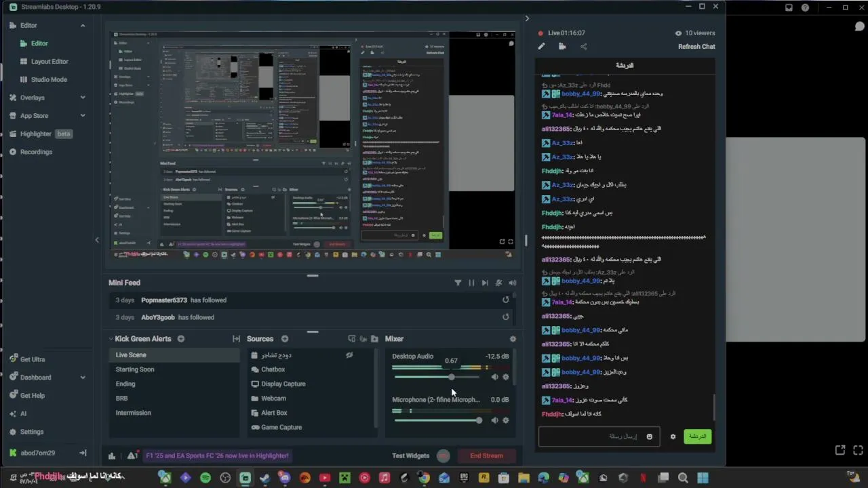Open Netflix from the taskbar
The image size is (868, 488).
pos(643,478)
